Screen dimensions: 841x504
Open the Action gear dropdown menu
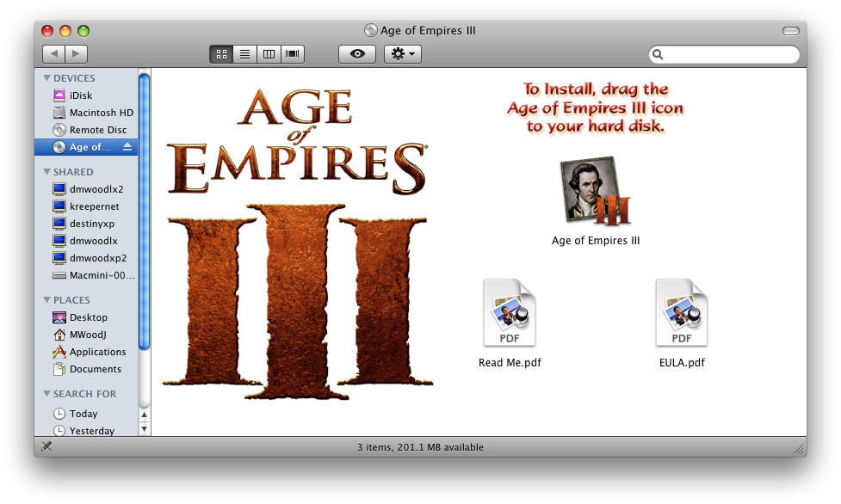tap(402, 54)
